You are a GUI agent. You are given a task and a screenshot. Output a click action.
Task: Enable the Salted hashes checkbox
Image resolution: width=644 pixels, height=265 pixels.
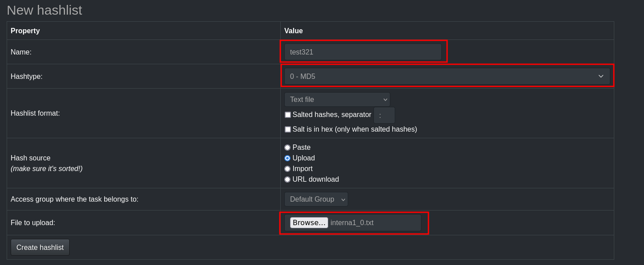[288, 115]
